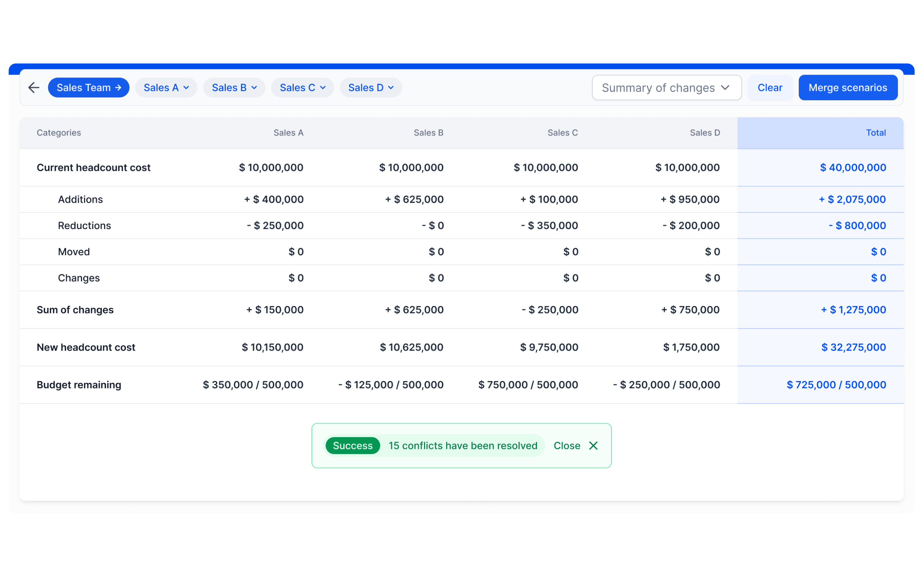The image size is (924, 577).
Task: Click the Summary of changes dropdown icon
Action: coord(726,87)
